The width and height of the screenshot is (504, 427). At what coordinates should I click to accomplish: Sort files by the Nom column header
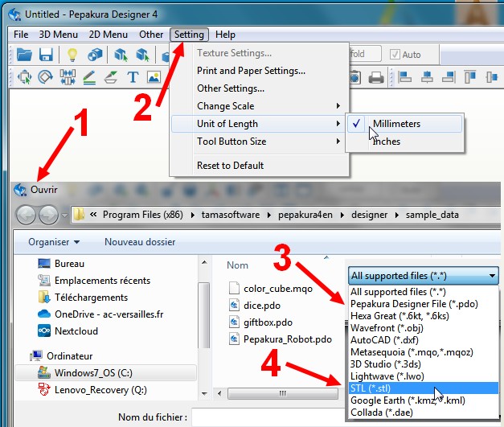pos(238,265)
